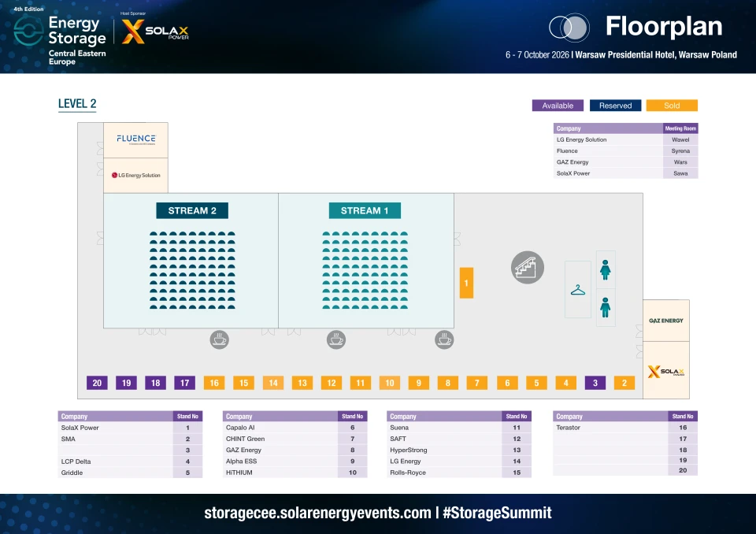This screenshot has width=756, height=534.
Task: Click the coat hanger cloakroom icon
Action: (x=577, y=290)
